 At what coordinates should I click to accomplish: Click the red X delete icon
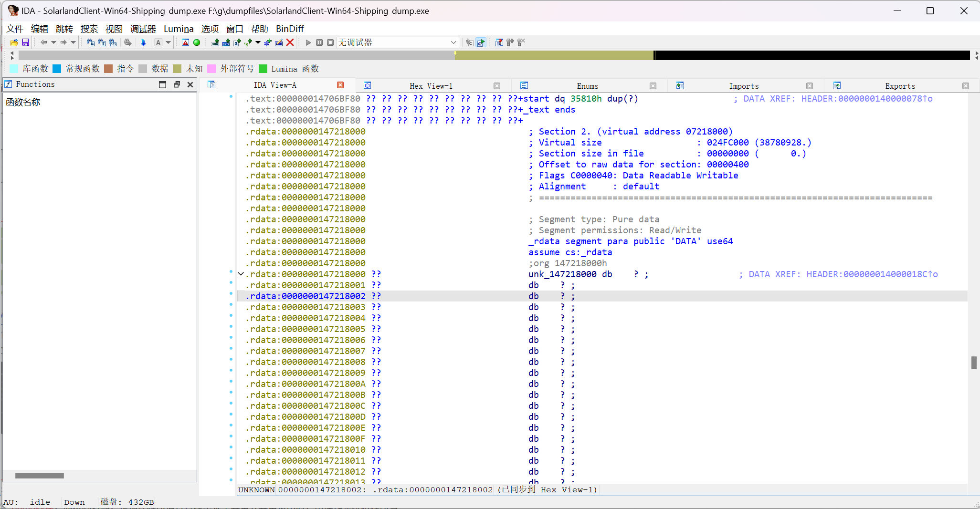(x=290, y=42)
